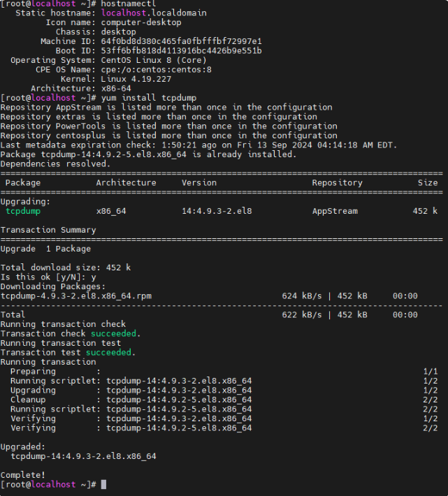448x496 pixels.
Task: Click the 'hostnamectl' command text
Action: click(129, 3)
